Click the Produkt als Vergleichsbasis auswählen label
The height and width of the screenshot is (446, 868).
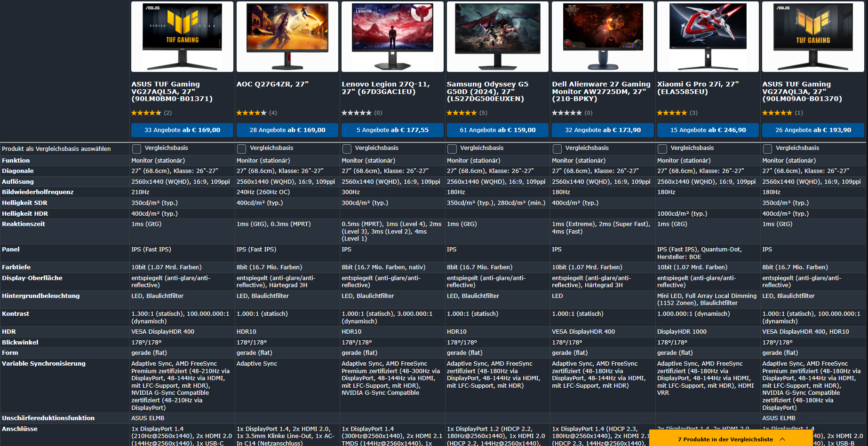56,149
